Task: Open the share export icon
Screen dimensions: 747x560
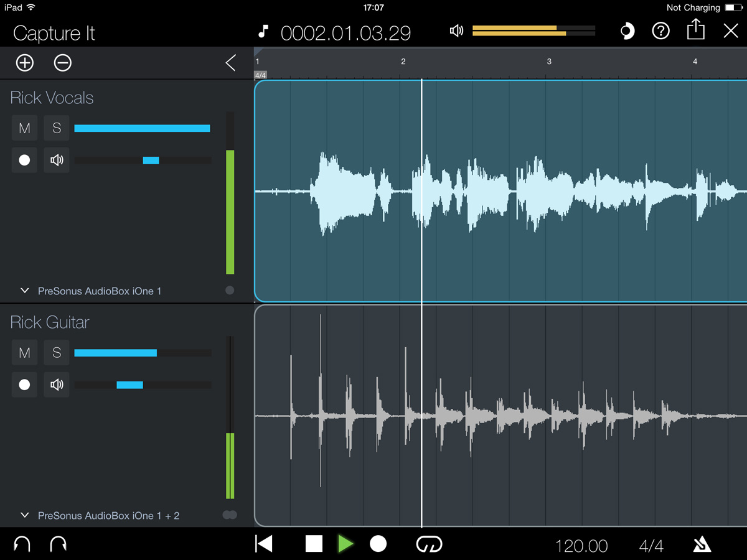Action: [x=696, y=29]
